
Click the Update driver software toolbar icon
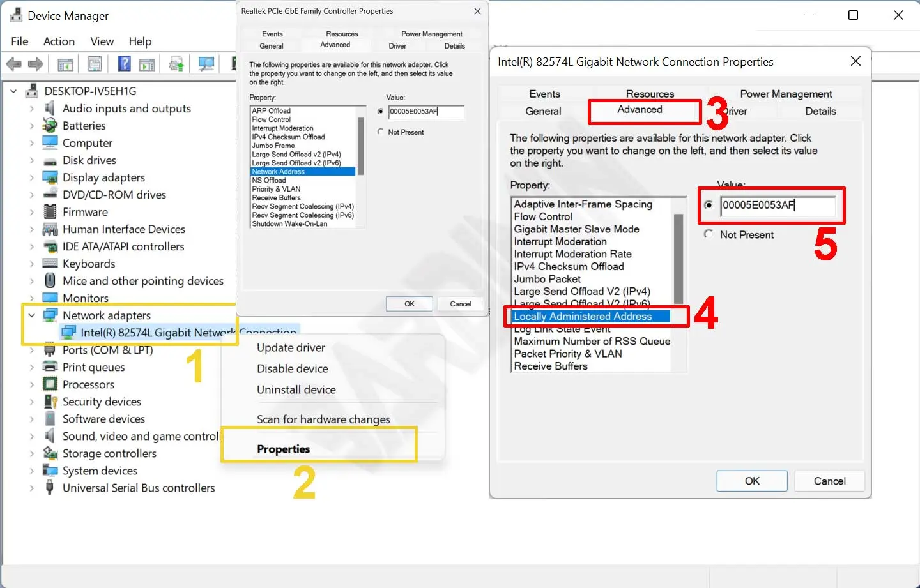176,64
